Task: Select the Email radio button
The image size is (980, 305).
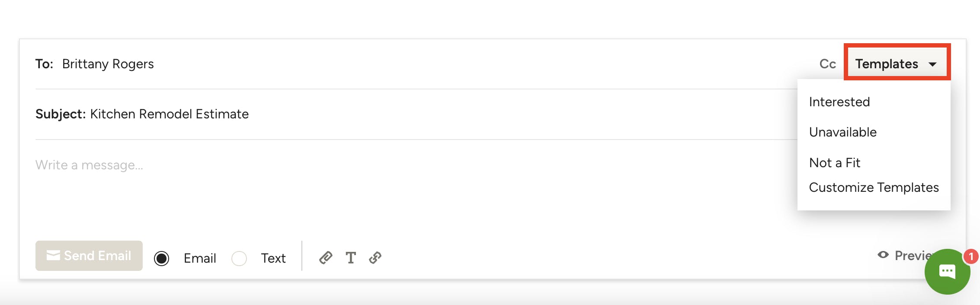Action: (161, 258)
